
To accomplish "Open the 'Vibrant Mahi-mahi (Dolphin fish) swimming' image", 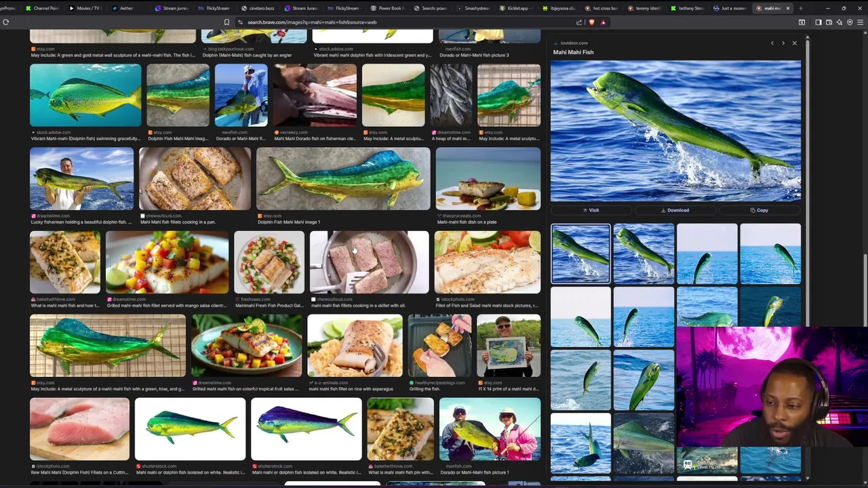I will pos(85,96).
